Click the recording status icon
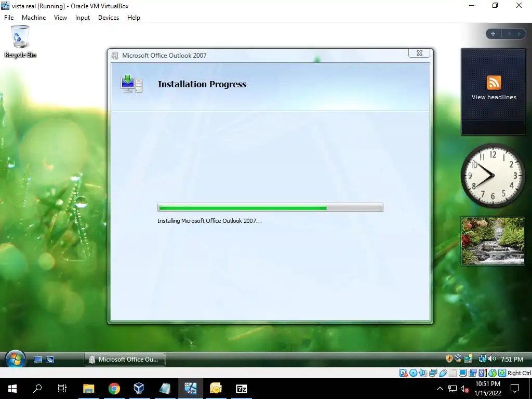Image resolution: width=532 pixels, height=399 pixels. tap(473, 373)
